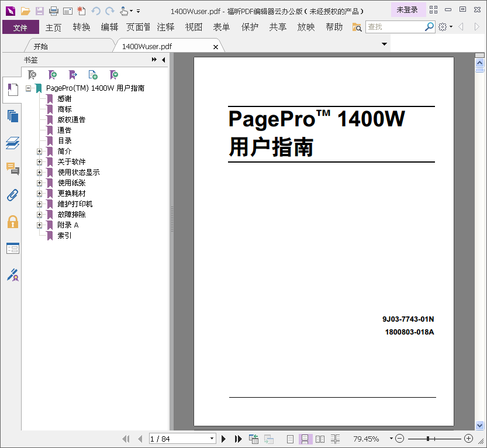Click the email document icon in the quick toolbar

pos(68,12)
